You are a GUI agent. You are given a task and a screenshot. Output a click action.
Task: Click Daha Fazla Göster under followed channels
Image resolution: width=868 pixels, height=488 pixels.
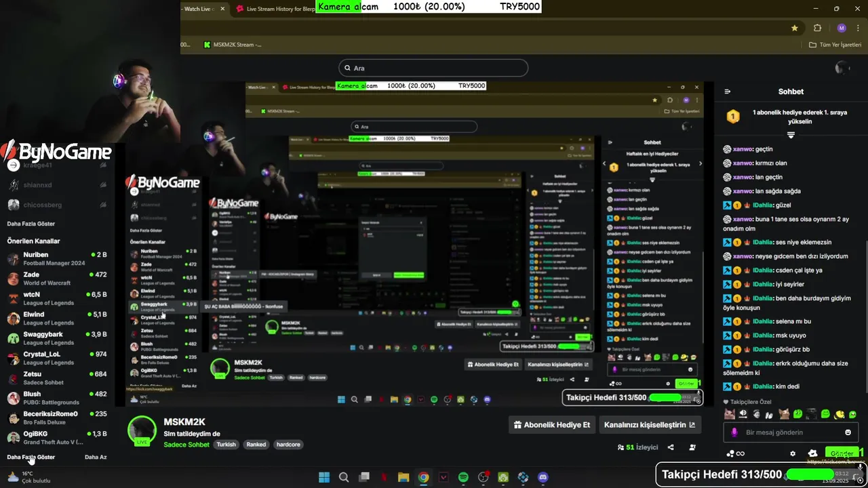(x=31, y=224)
